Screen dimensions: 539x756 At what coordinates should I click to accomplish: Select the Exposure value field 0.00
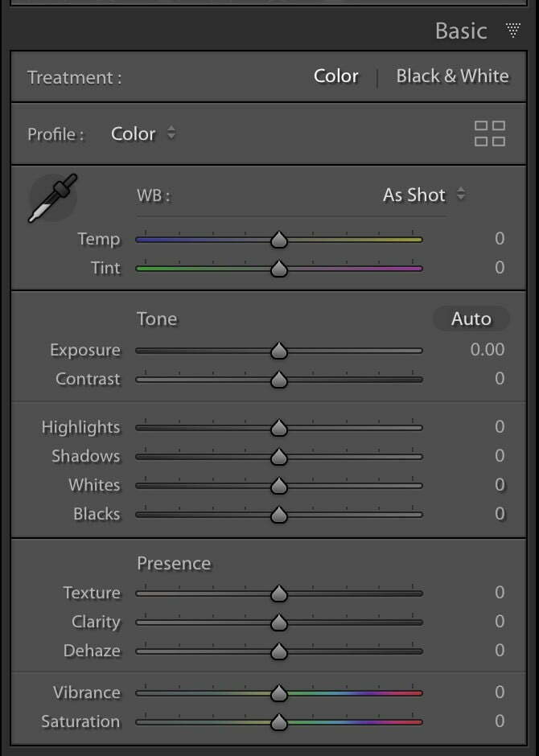click(x=488, y=350)
